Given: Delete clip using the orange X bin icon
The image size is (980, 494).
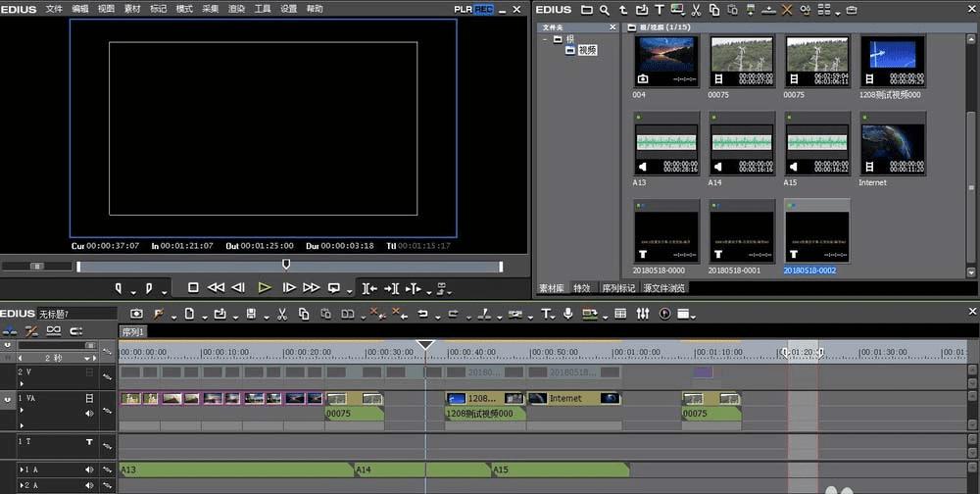Looking at the screenshot, I should [x=786, y=10].
